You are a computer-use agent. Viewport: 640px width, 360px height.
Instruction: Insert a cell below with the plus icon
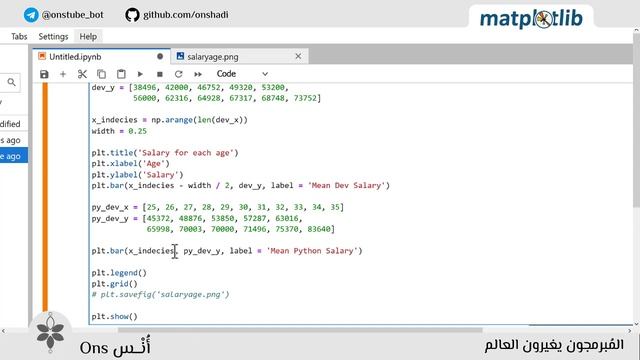point(63,74)
